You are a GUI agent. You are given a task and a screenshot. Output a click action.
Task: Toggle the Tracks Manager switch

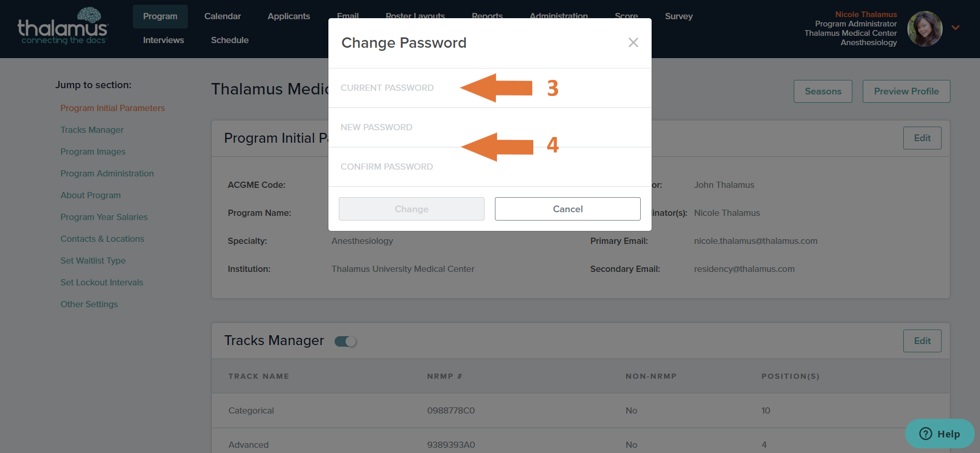[346, 341]
